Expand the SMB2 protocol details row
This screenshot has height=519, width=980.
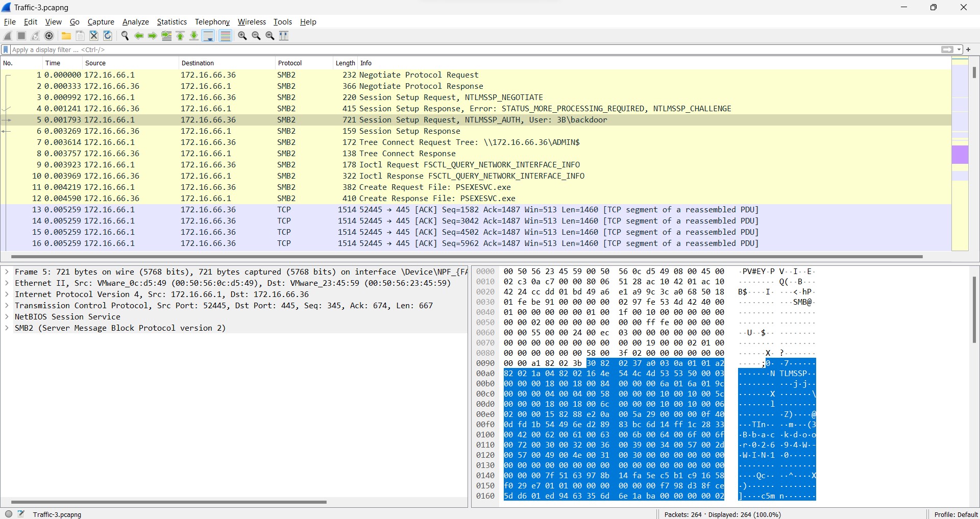pos(7,328)
